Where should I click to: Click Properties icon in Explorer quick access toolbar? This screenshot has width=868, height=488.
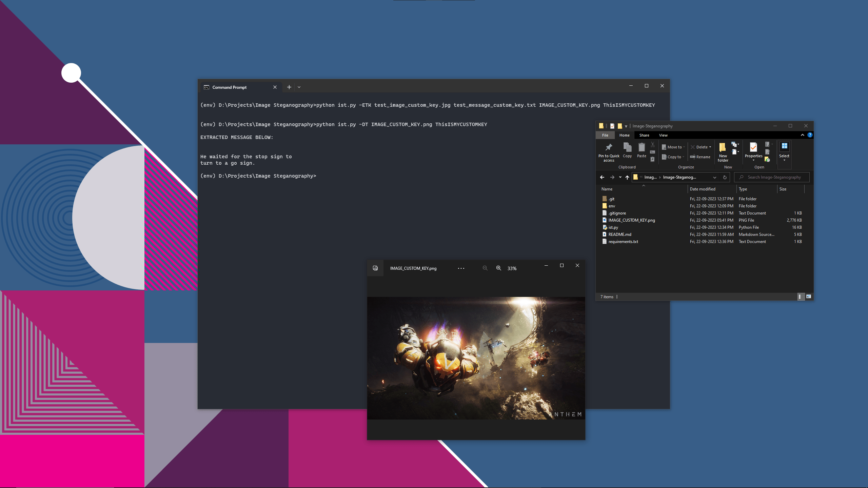coord(612,126)
